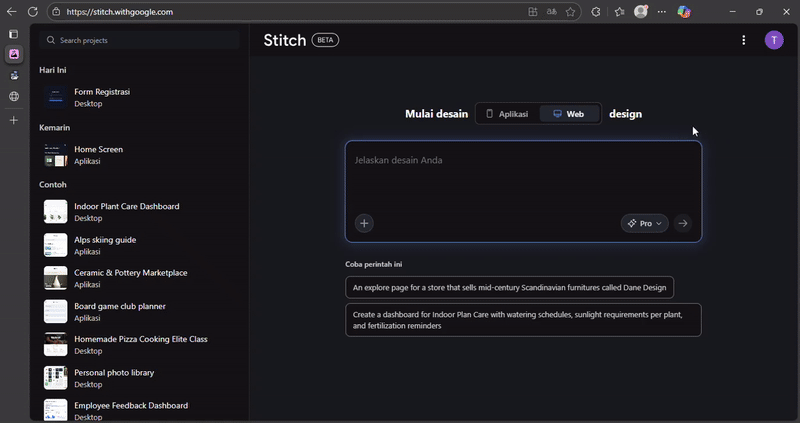Open the globe tab icon in sidebar
800x423 pixels.
coord(14,96)
